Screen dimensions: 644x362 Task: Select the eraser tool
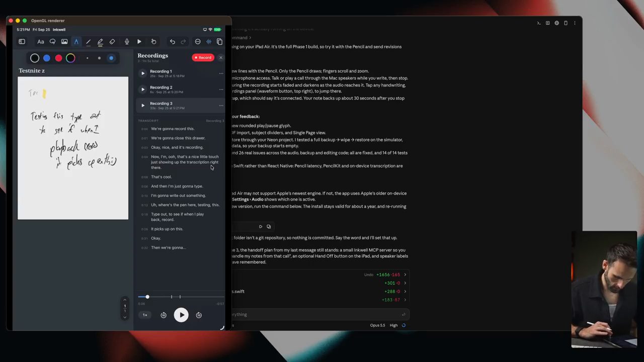[112, 42]
